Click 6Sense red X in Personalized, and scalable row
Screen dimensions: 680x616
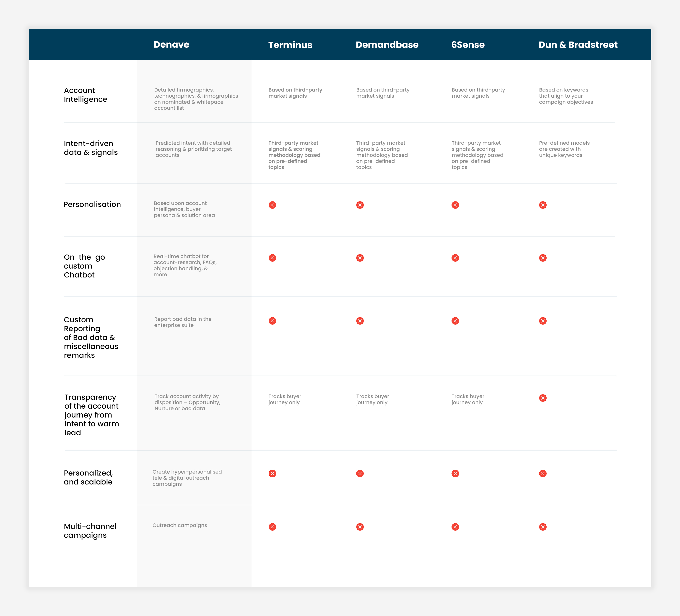tap(455, 474)
